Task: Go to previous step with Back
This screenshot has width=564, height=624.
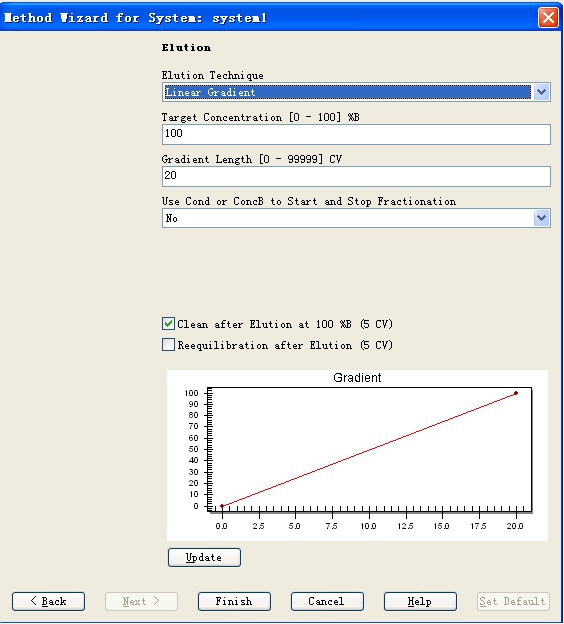Action: [x=48, y=601]
